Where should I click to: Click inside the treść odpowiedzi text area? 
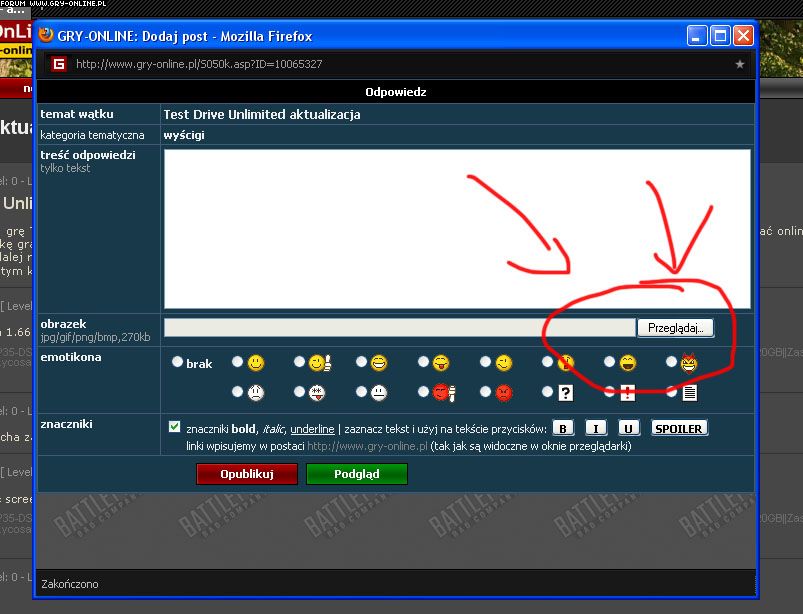(x=456, y=228)
